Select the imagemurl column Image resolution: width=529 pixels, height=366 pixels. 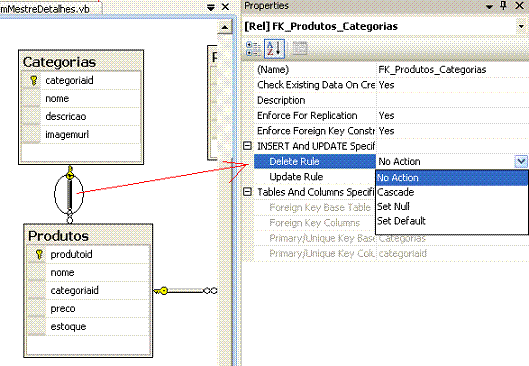pyautogui.click(x=67, y=134)
